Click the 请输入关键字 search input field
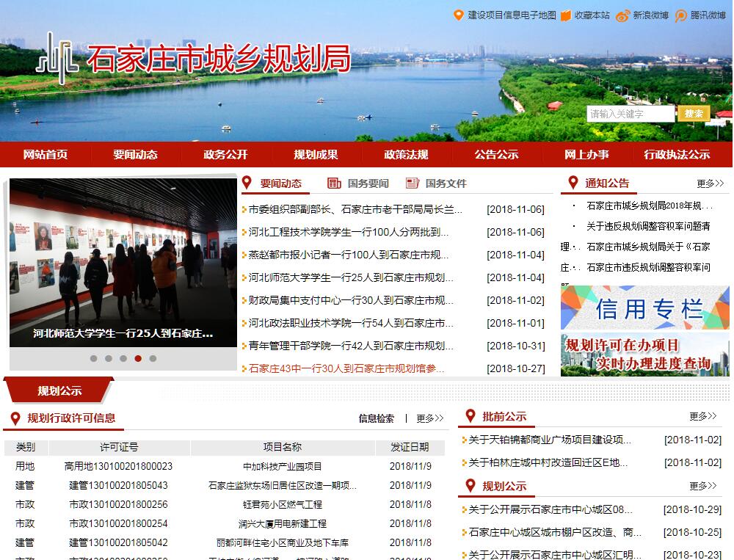Viewport: 734px width, 560px height. coord(630,114)
